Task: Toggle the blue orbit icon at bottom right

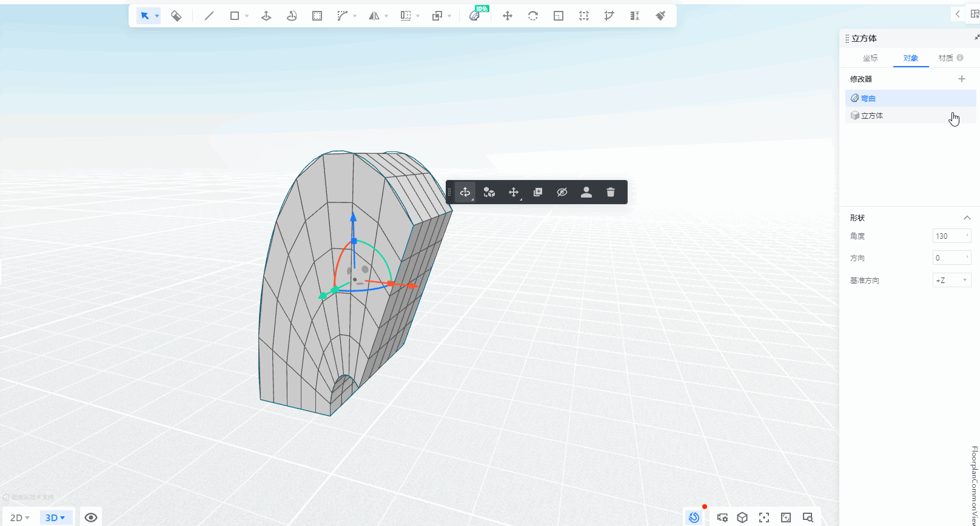Action: click(x=694, y=518)
